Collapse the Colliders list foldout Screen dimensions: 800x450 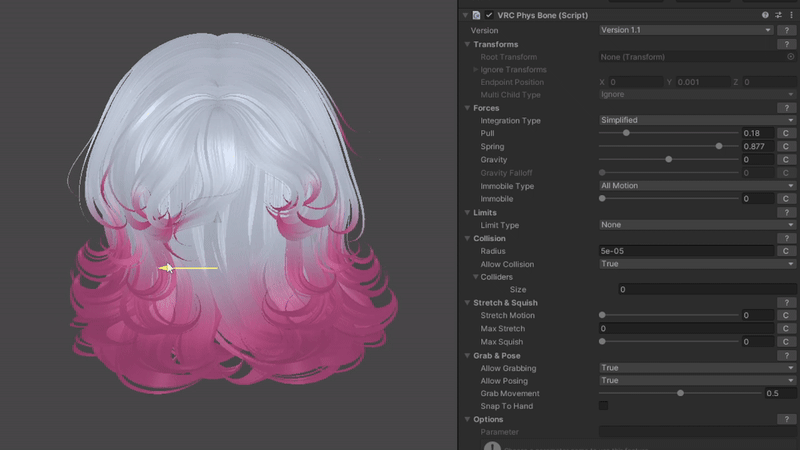(x=476, y=277)
